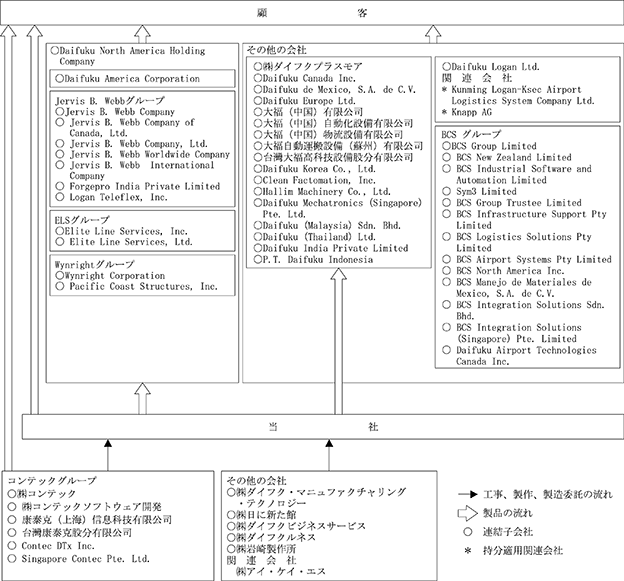Click Wynright Corporation entry

tap(110, 275)
